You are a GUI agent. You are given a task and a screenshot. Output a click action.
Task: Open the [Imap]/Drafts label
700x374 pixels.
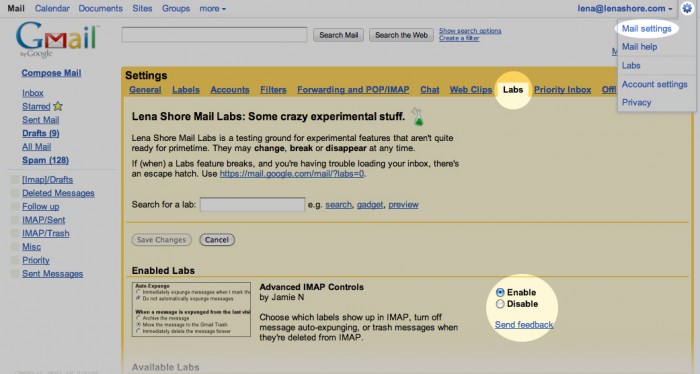pos(48,180)
